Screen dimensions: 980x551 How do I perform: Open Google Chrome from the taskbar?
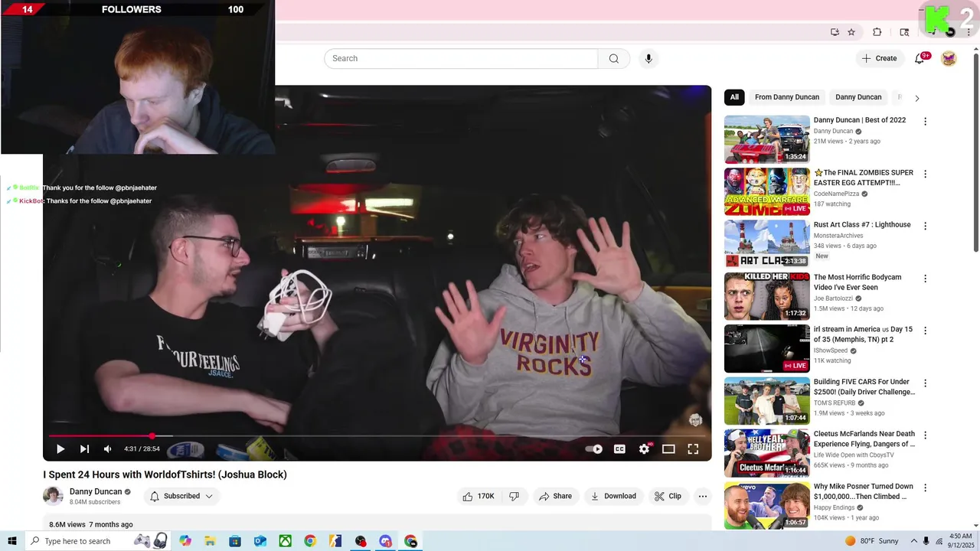pos(310,541)
